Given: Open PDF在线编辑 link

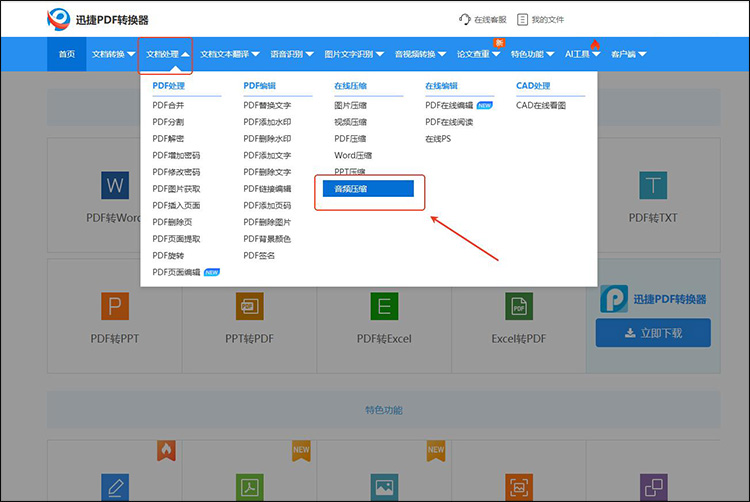Looking at the screenshot, I should click(449, 105).
